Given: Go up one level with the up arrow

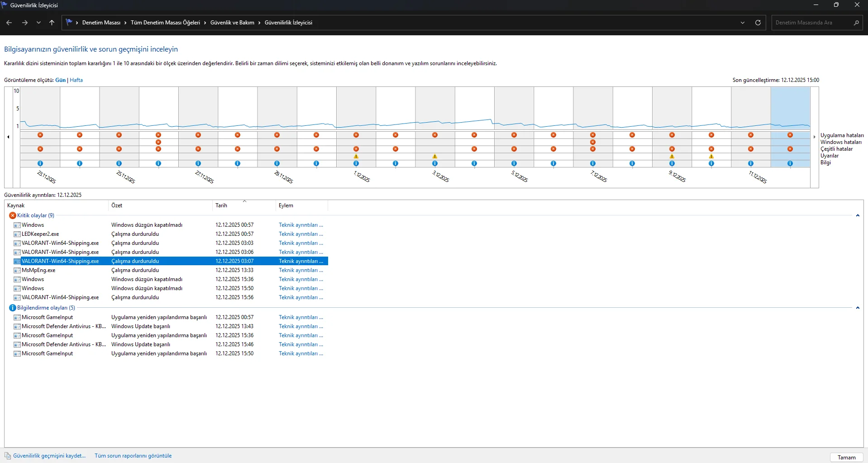Looking at the screenshot, I should tap(52, 23).
